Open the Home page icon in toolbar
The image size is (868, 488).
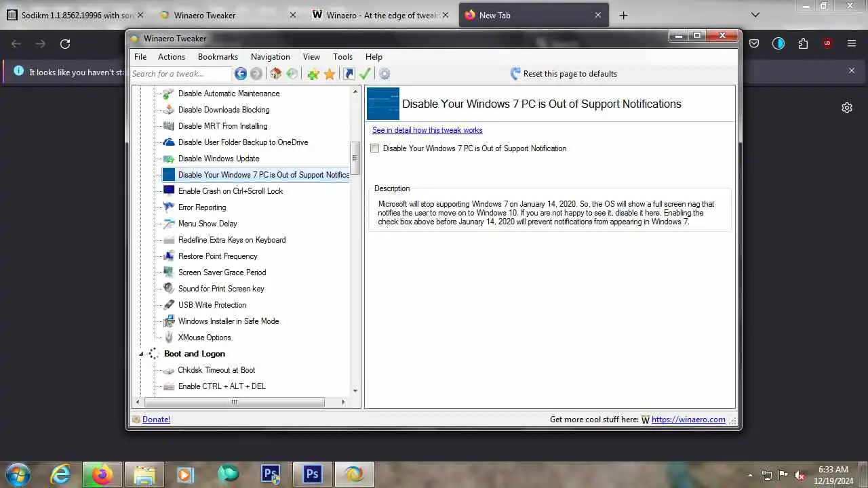[x=275, y=74]
